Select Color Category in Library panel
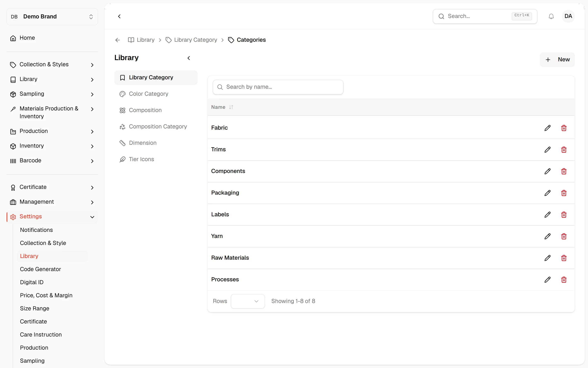Viewport: 588px width, 368px height. [156, 94]
